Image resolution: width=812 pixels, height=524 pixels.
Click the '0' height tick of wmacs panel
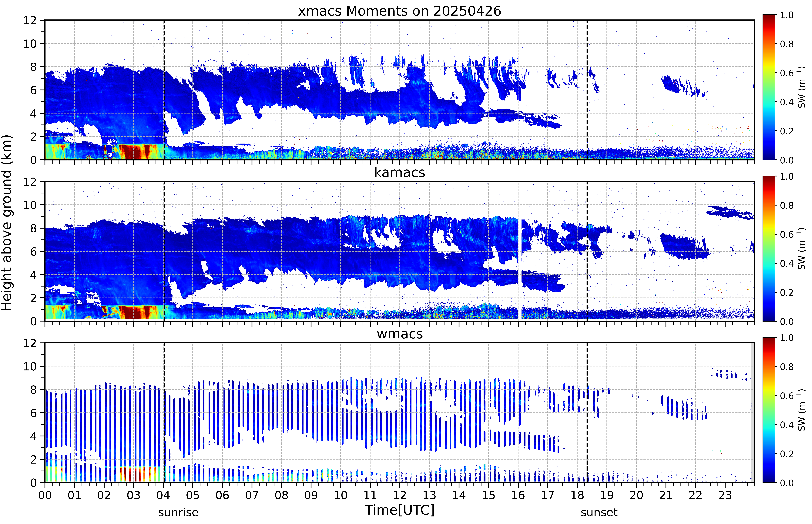[x=33, y=483]
